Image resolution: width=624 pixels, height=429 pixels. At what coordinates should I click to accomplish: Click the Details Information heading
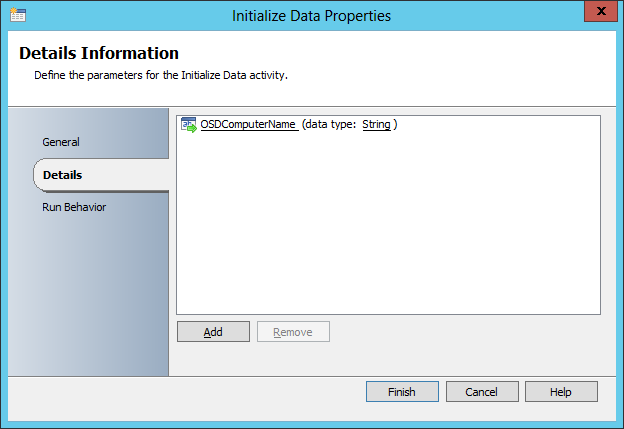tap(99, 54)
